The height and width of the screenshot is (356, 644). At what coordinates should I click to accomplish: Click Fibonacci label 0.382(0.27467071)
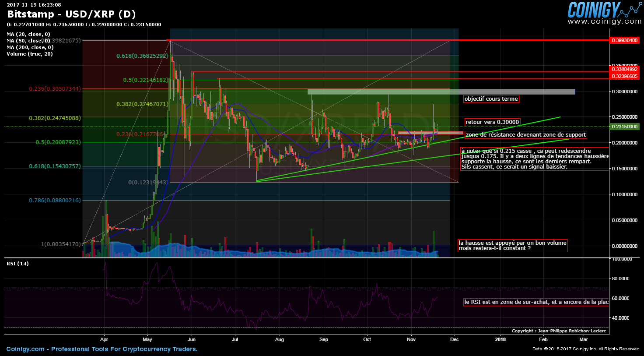[142, 104]
